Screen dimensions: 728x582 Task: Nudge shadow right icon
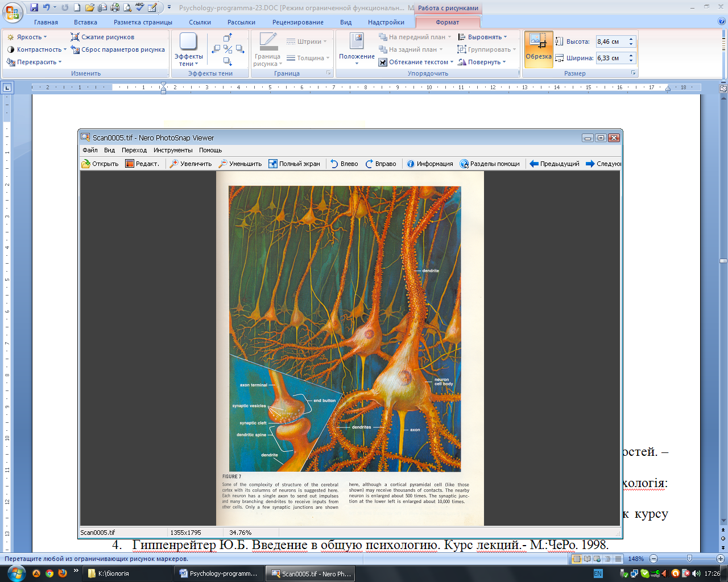coord(240,49)
